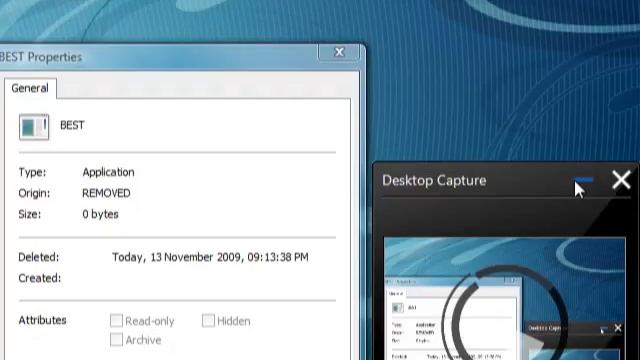Viewport: 640px width, 360px height.
Task: Minimize the Desktop Capture window
Action: [584, 180]
